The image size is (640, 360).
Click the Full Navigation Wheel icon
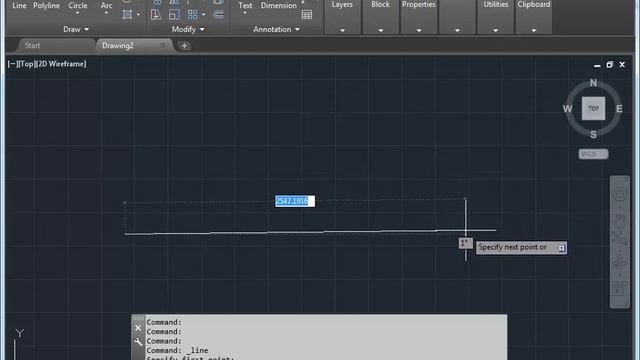coord(620,194)
